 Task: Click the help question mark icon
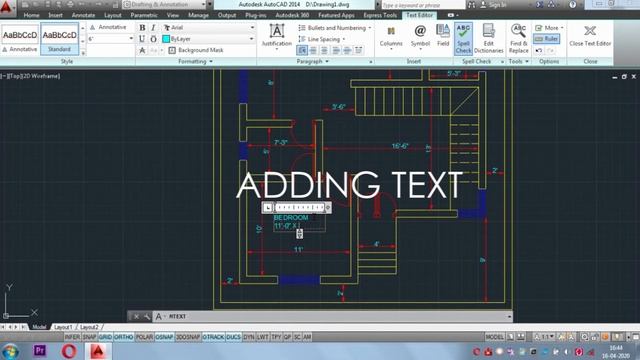tap(573, 5)
